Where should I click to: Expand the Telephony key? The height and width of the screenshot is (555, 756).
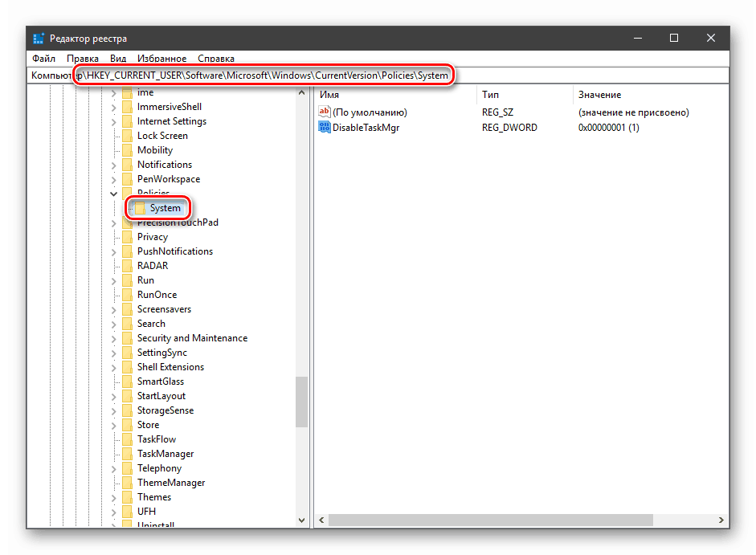click(114, 469)
